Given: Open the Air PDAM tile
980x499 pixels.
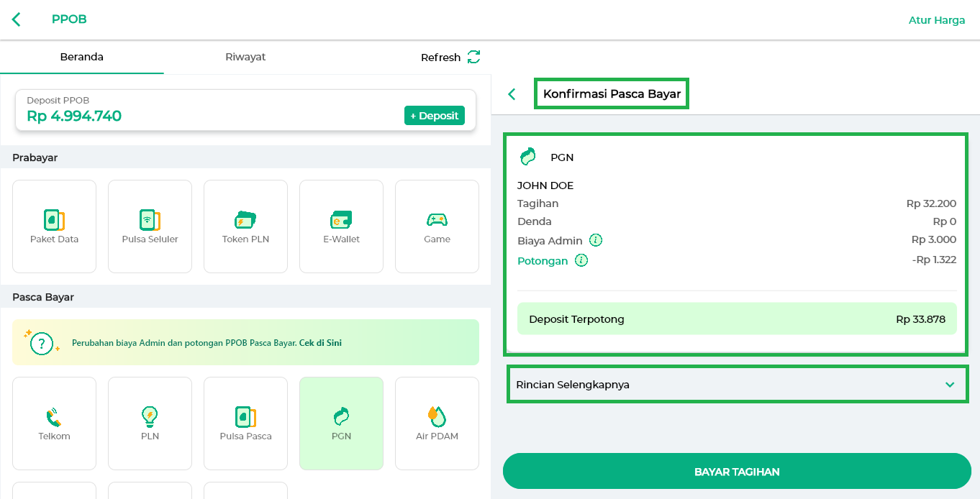Looking at the screenshot, I should pos(437,424).
